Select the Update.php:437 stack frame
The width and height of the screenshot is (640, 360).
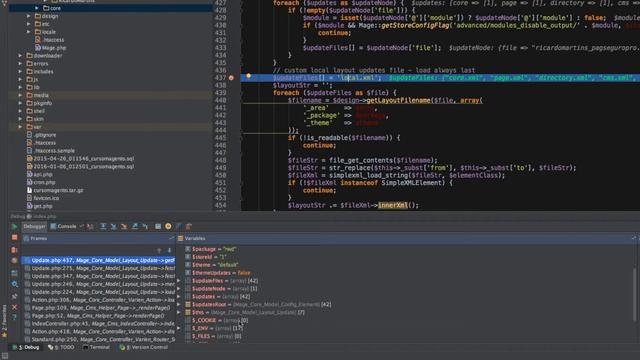click(x=98, y=260)
